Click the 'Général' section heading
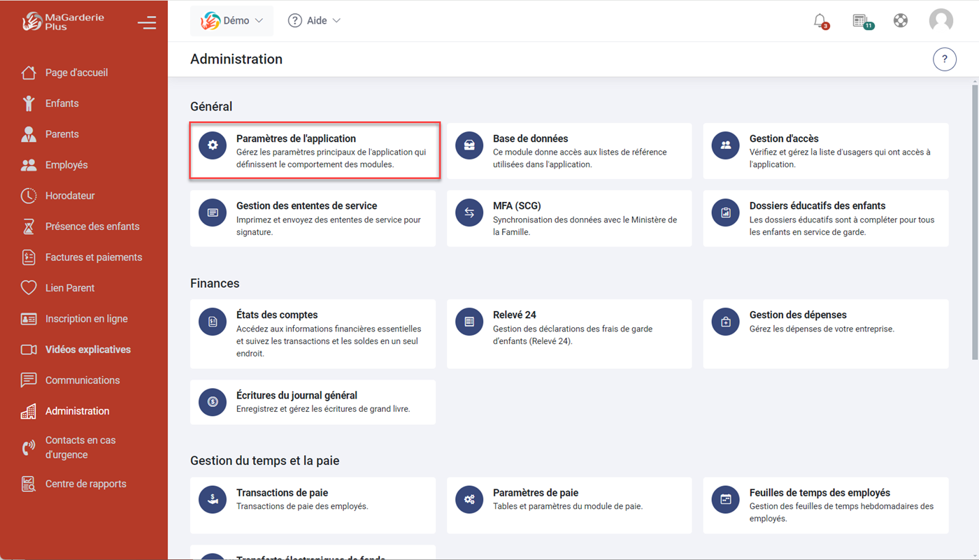The image size is (979, 560). [211, 106]
